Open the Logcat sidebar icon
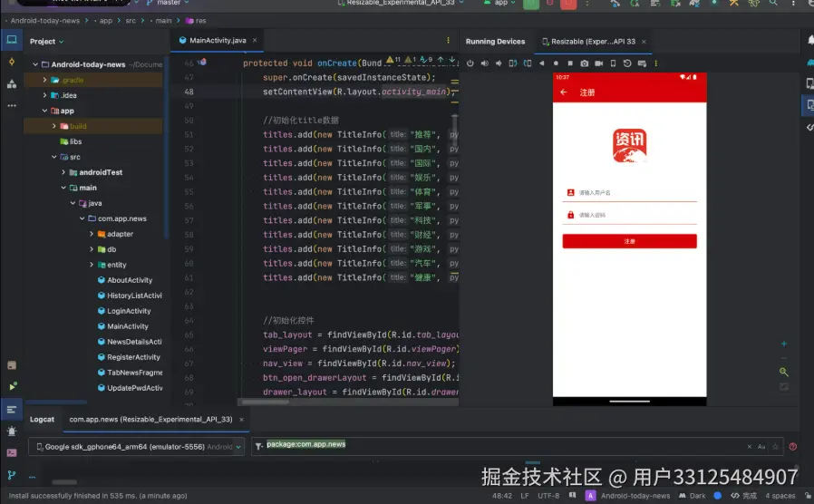Viewport: 814px width, 504px height. coord(12,410)
